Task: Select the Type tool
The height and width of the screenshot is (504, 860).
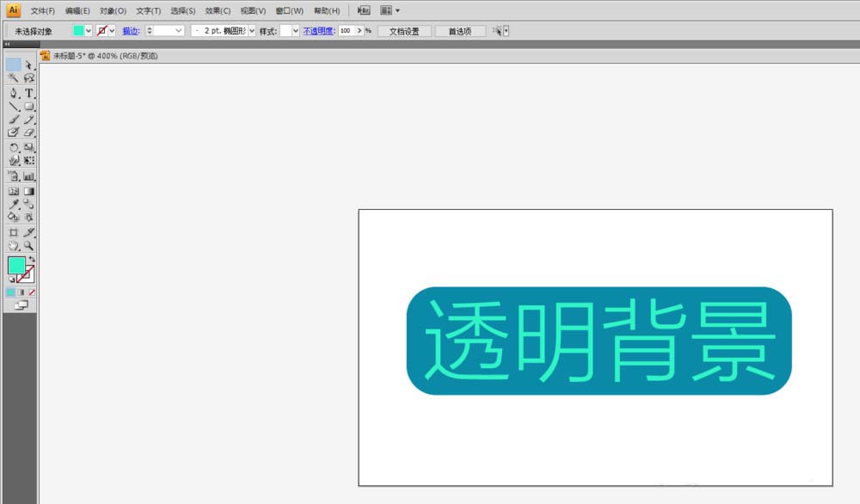Action: (x=28, y=93)
